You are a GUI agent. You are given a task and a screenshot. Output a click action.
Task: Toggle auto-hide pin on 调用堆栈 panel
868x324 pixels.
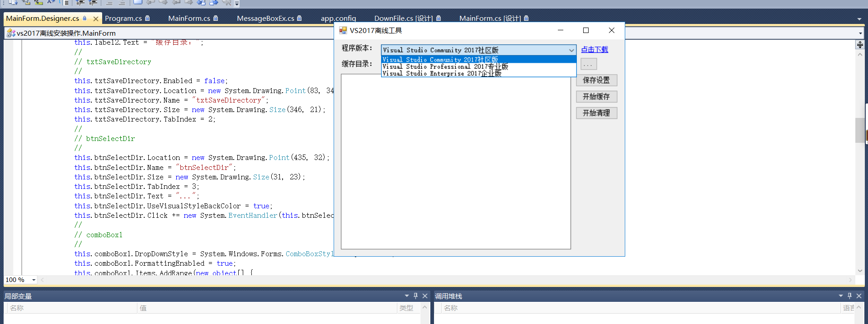point(849,296)
